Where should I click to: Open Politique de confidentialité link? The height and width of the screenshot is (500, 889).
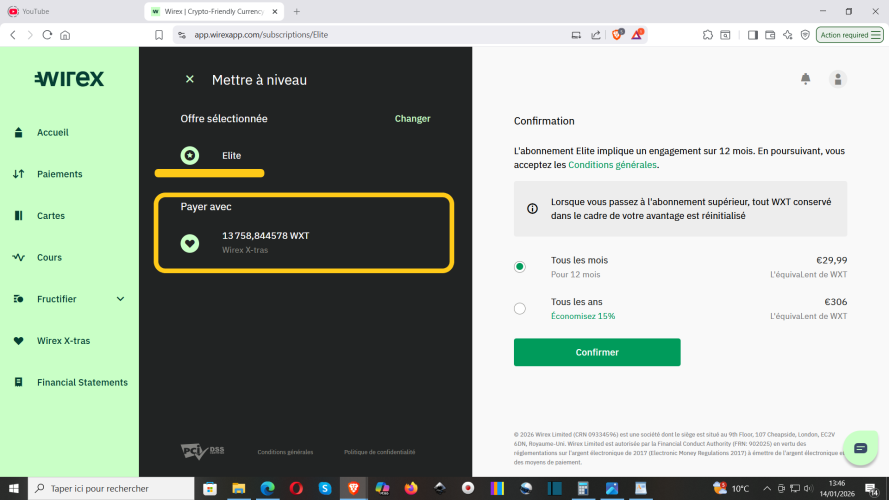[379, 452]
